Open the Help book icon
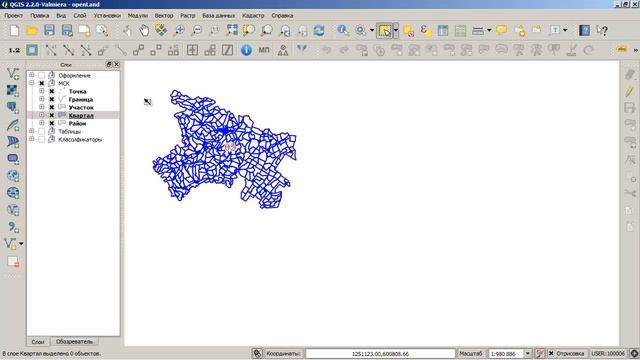Viewport: 640px width, 360px height. coord(584,31)
